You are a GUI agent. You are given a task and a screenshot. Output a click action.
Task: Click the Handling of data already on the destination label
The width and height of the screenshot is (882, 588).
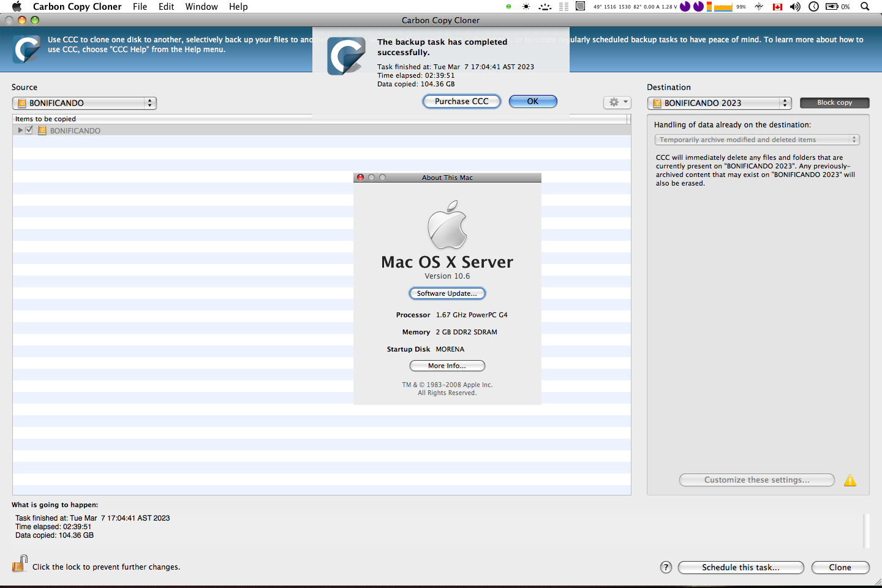pyautogui.click(x=733, y=125)
